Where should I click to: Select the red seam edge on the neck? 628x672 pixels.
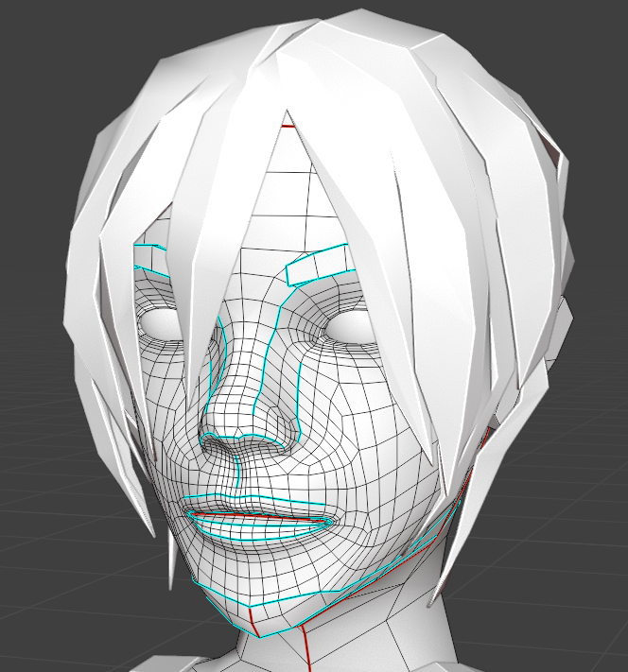coord(305,649)
